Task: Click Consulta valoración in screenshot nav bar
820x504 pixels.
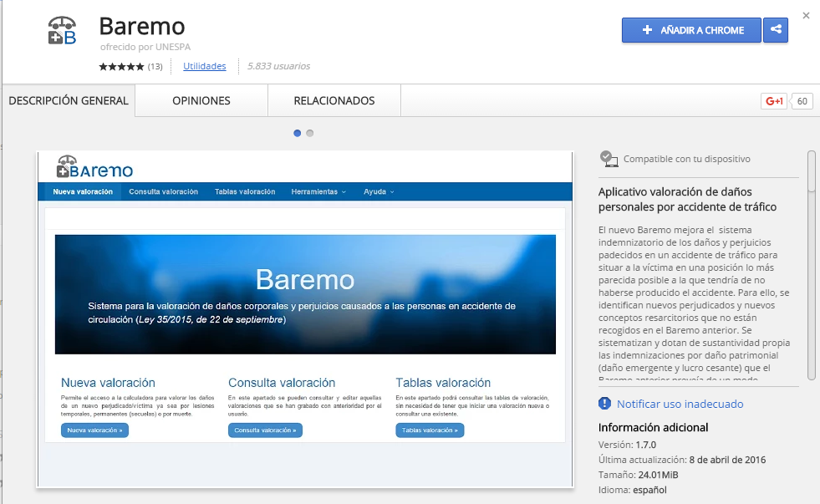Action: click(x=164, y=191)
